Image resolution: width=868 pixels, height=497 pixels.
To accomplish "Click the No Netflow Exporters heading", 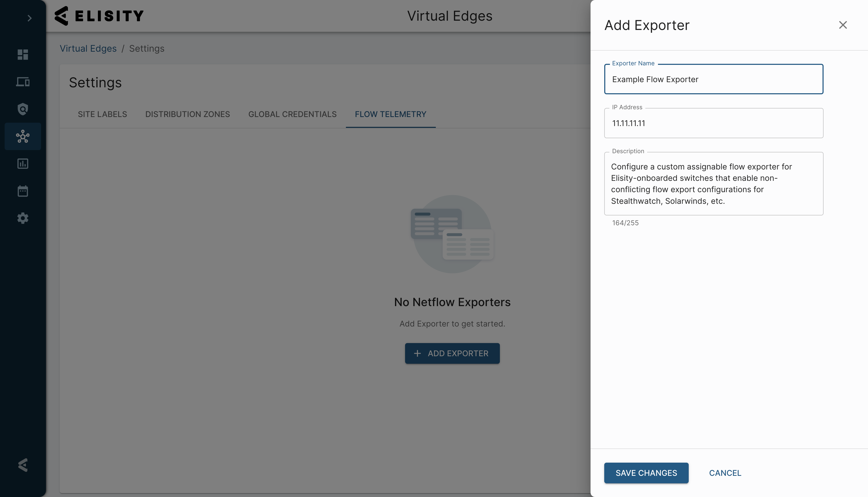I will click(452, 302).
